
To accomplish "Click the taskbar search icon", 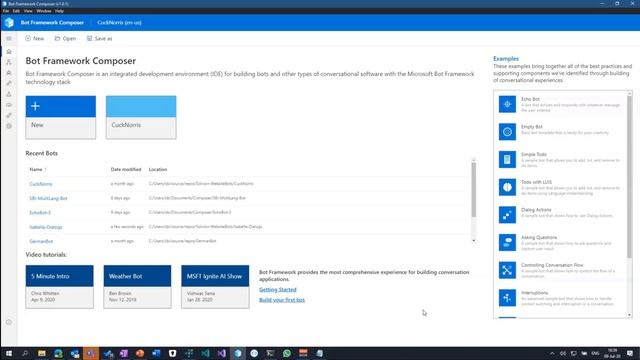I will coord(25,353).
